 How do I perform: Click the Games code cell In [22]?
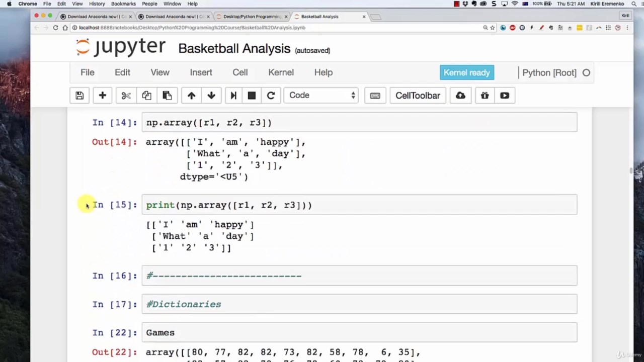[x=359, y=333]
